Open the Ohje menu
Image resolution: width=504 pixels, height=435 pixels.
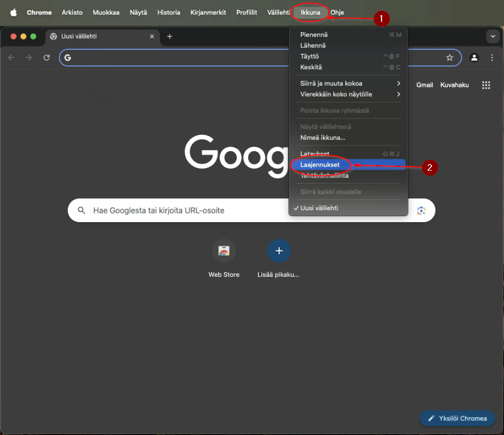(x=337, y=12)
